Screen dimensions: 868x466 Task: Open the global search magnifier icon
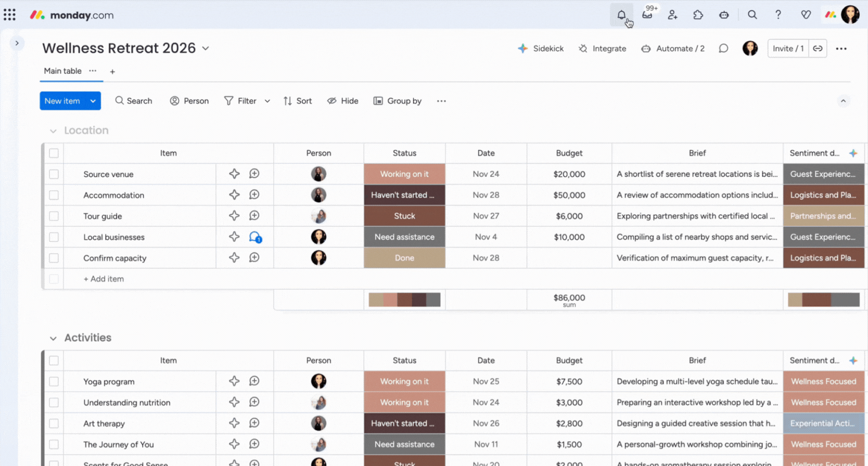pos(752,15)
